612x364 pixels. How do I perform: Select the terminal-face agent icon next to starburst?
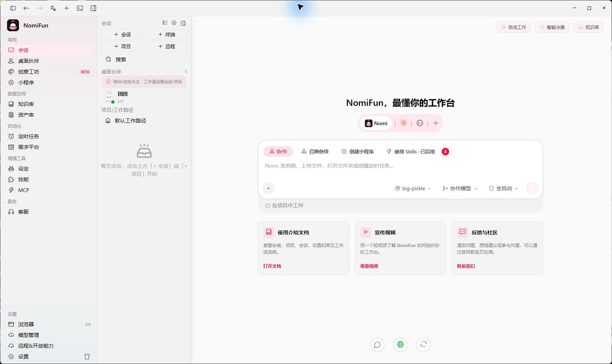(x=420, y=123)
